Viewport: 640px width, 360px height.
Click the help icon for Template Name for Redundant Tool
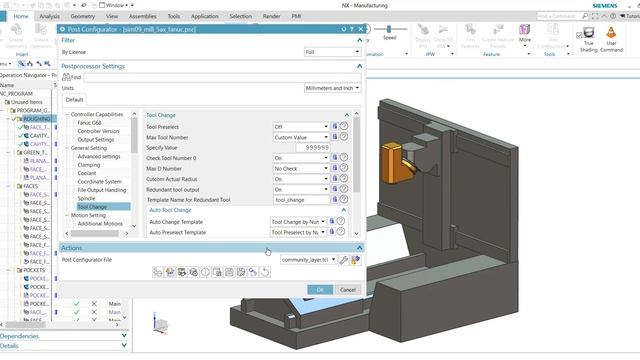344,200
